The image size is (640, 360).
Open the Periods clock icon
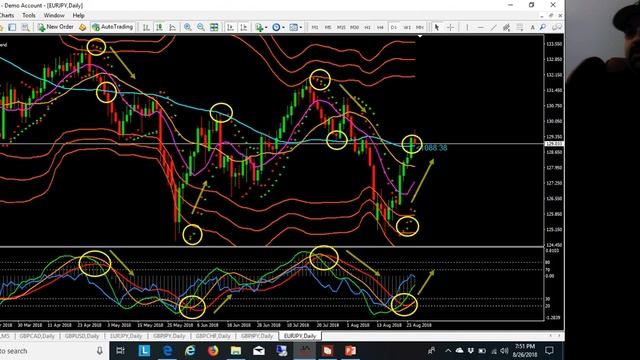tap(276, 27)
